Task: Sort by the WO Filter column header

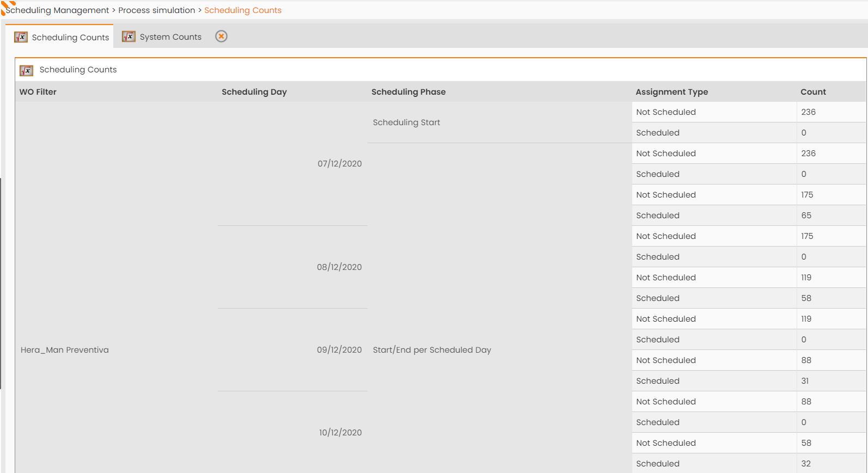Action: [x=38, y=92]
